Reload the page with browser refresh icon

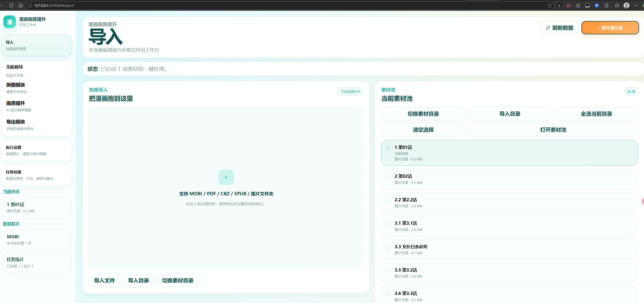[11, 6]
